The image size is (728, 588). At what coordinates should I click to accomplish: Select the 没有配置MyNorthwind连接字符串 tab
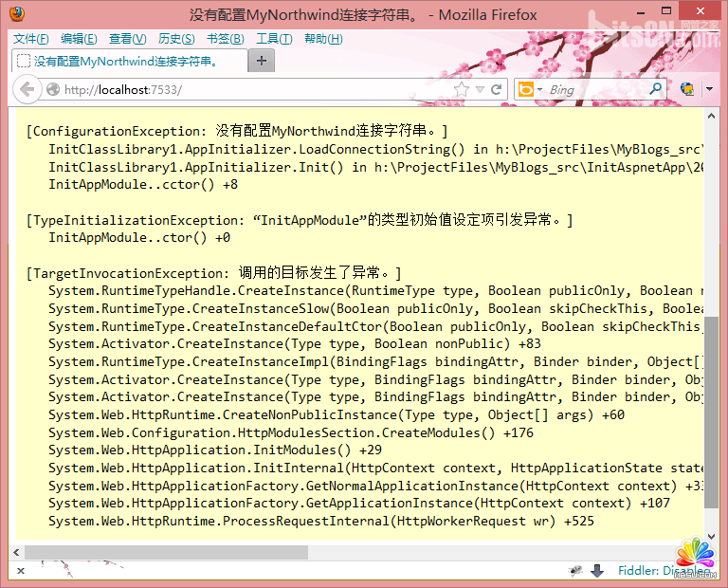(x=129, y=61)
